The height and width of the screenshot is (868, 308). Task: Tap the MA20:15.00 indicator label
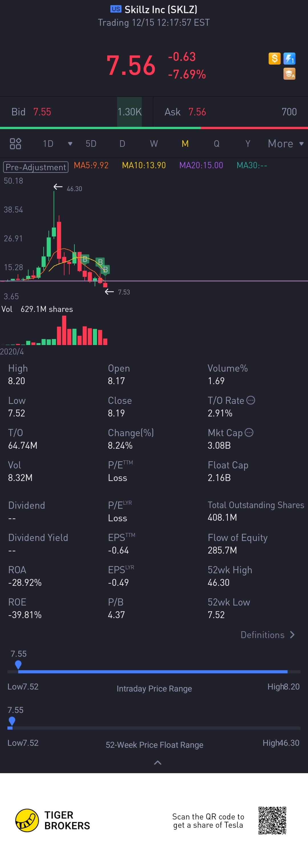(201, 165)
